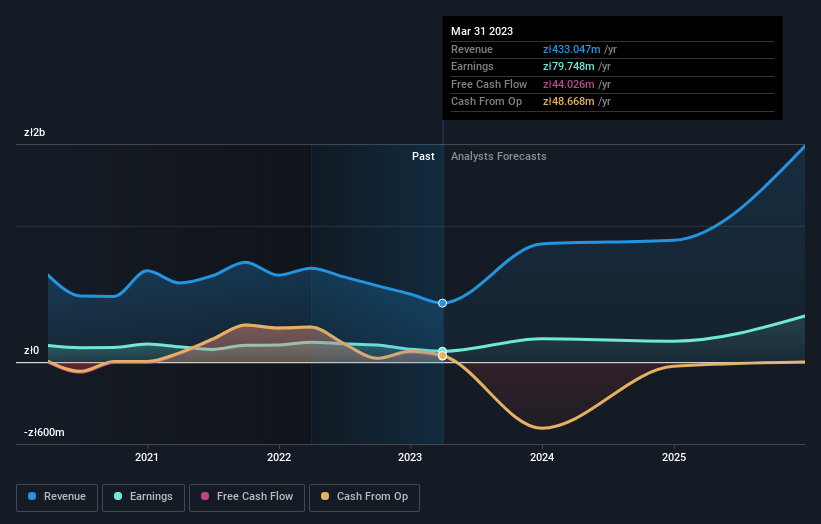821x524 pixels.
Task: Click the 2024 x-axis label
Action: click(x=542, y=457)
